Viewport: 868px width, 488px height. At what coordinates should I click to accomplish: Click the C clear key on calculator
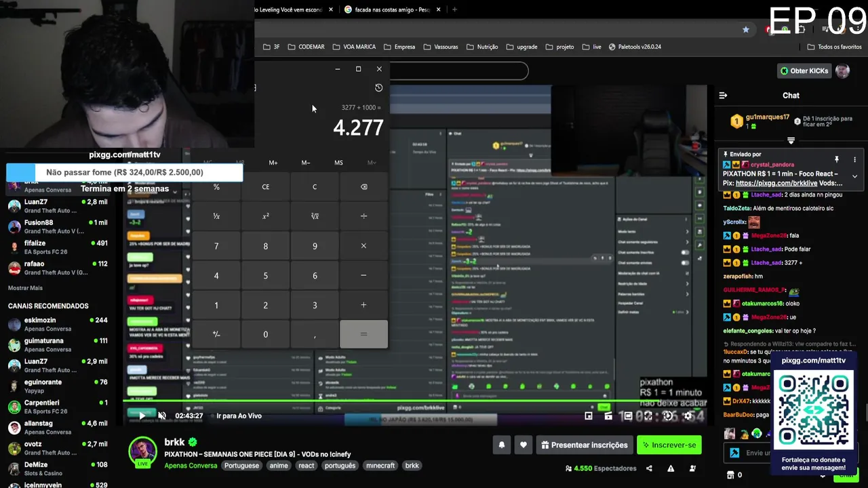pos(315,187)
